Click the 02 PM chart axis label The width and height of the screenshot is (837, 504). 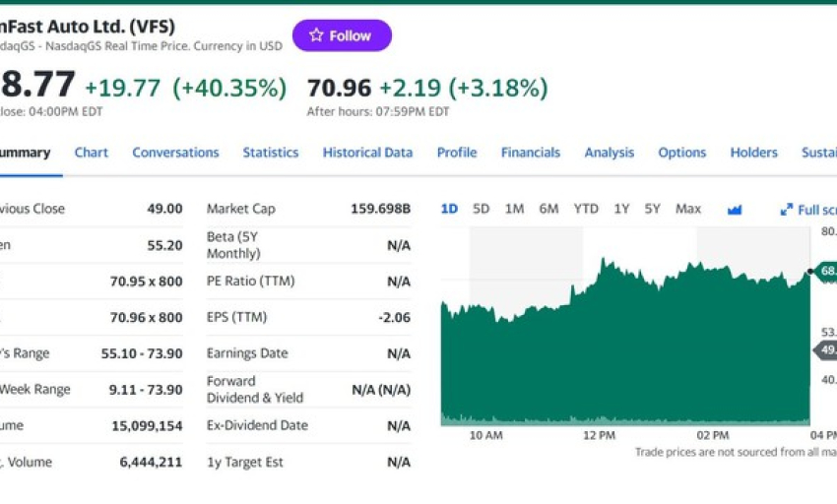(713, 435)
